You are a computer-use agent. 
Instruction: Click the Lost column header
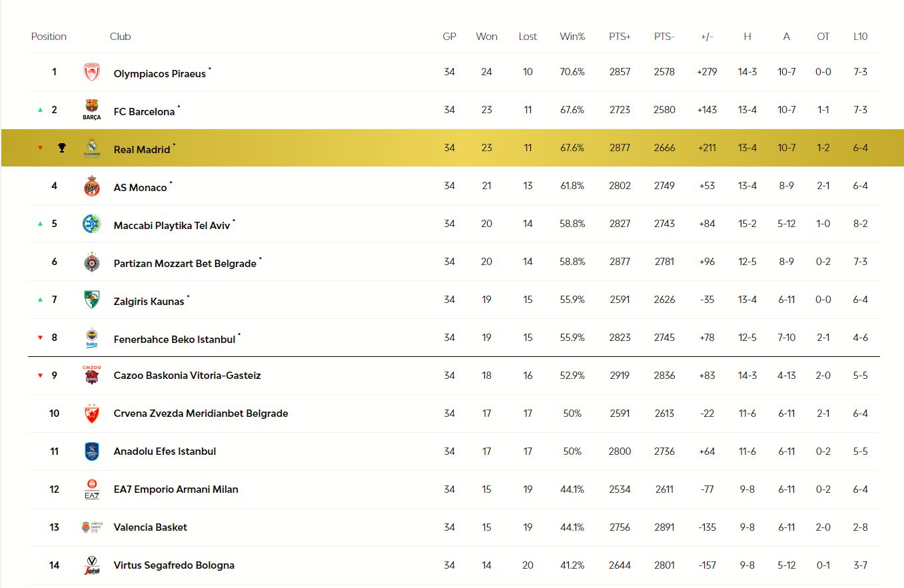click(x=528, y=37)
